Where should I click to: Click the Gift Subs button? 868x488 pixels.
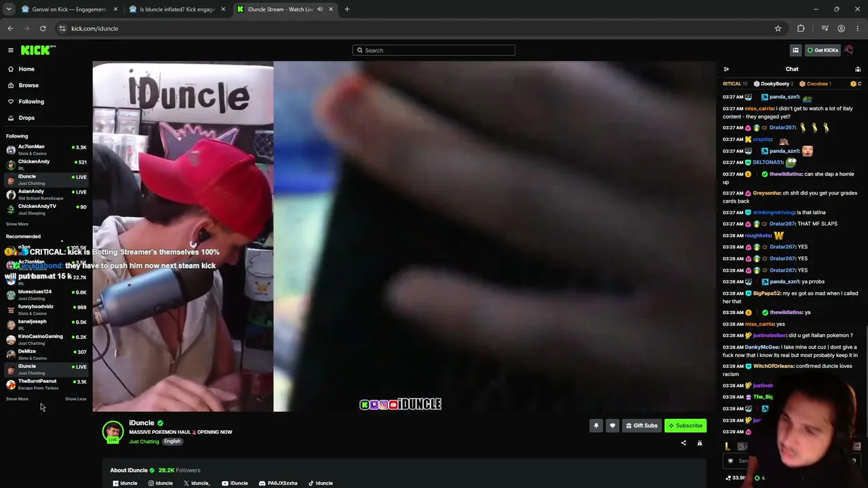coord(642,426)
